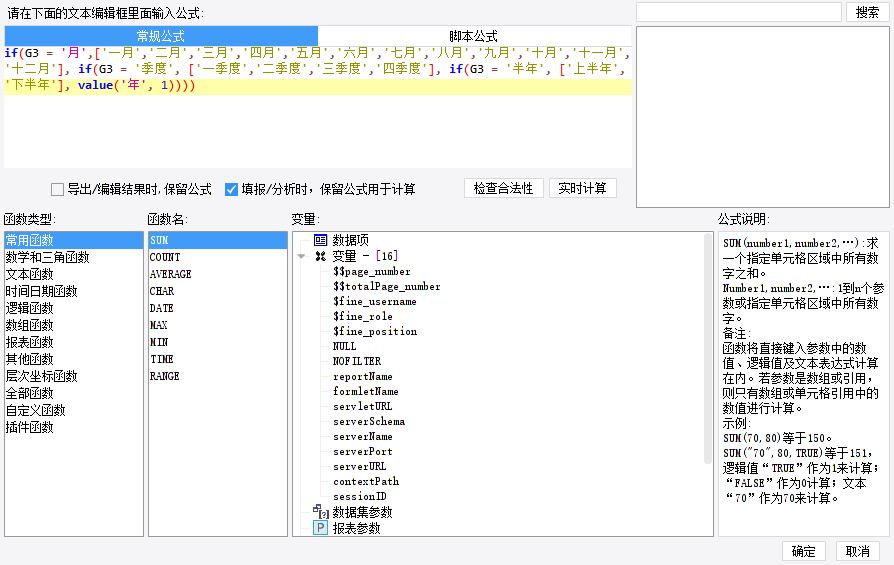Select 其他函数 function type
This screenshot has height=565, width=894.
pyautogui.click(x=74, y=359)
